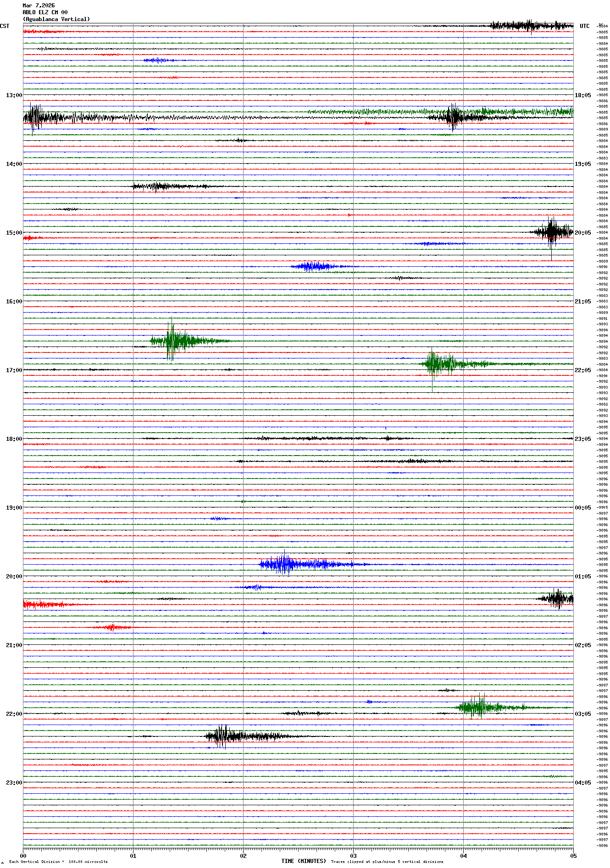Select the 23:05 UTC hour marker
This screenshot has height=868, width=610.
click(582, 439)
